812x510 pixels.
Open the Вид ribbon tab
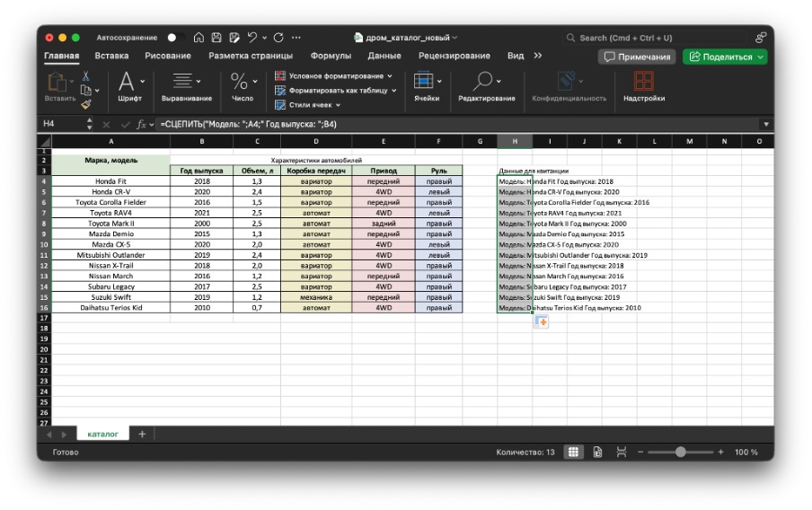pos(516,56)
